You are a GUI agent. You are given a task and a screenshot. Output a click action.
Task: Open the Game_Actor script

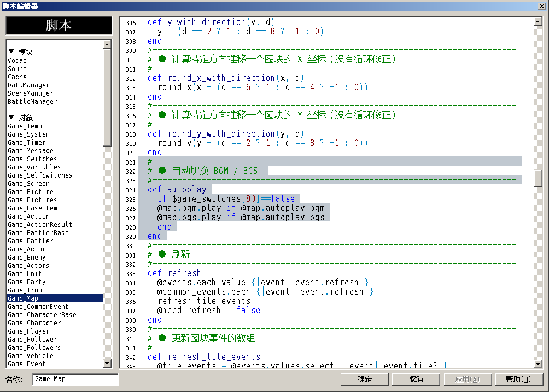[27, 249]
